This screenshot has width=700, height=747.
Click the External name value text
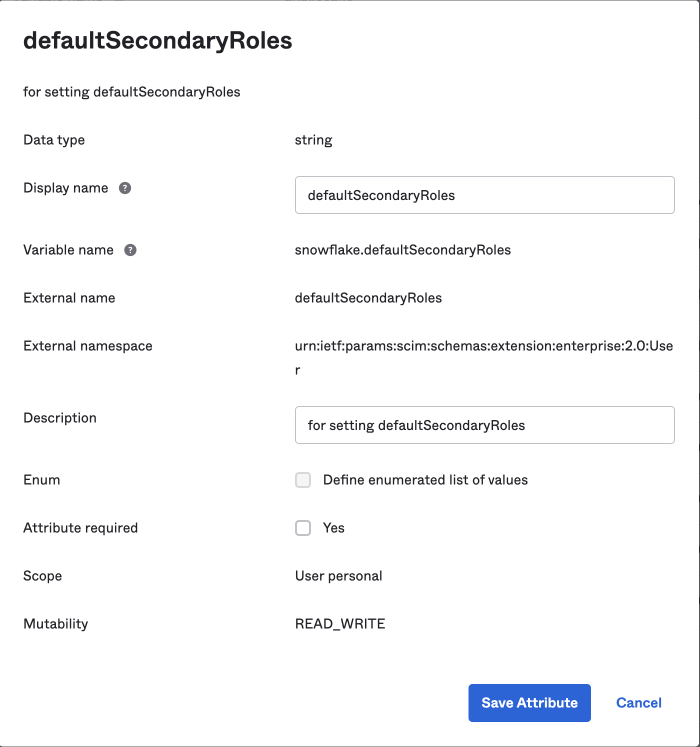click(x=368, y=298)
